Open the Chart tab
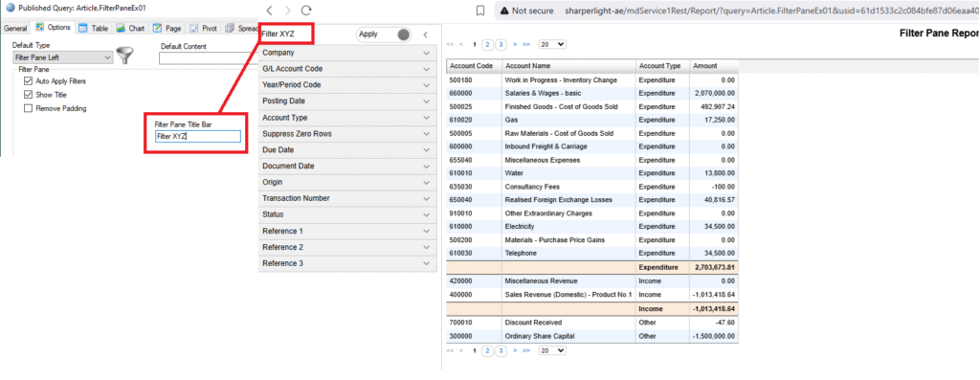 (x=130, y=28)
